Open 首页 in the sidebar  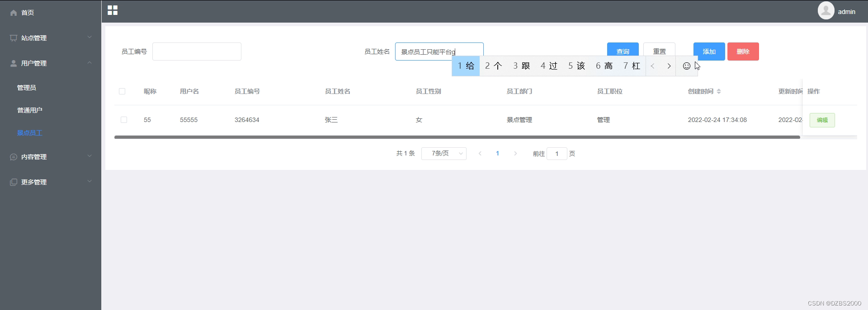28,13
